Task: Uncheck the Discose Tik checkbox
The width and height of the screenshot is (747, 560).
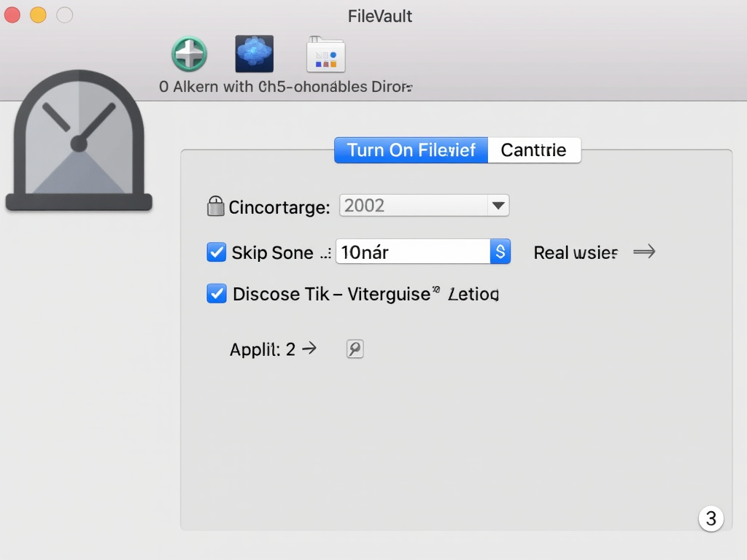Action: pyautogui.click(x=216, y=294)
